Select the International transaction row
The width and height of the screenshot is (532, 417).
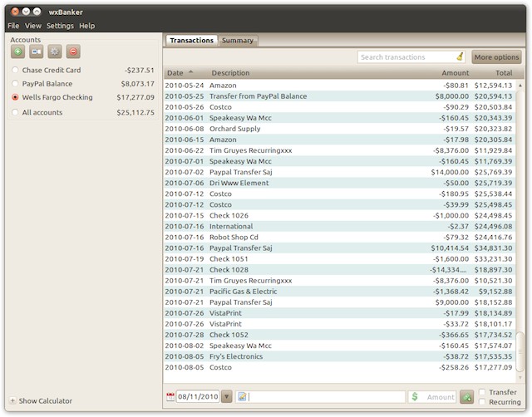(339, 227)
